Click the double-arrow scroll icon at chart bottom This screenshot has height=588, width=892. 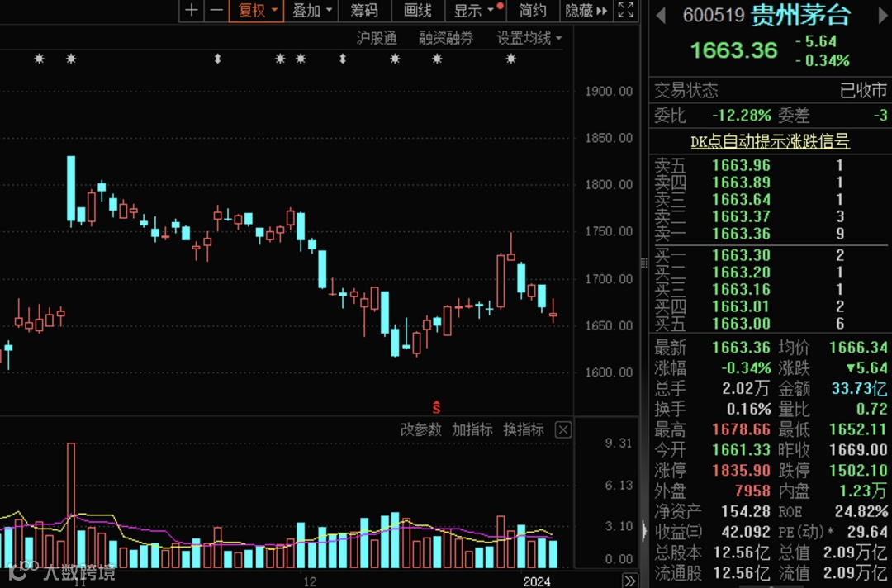pos(629,581)
